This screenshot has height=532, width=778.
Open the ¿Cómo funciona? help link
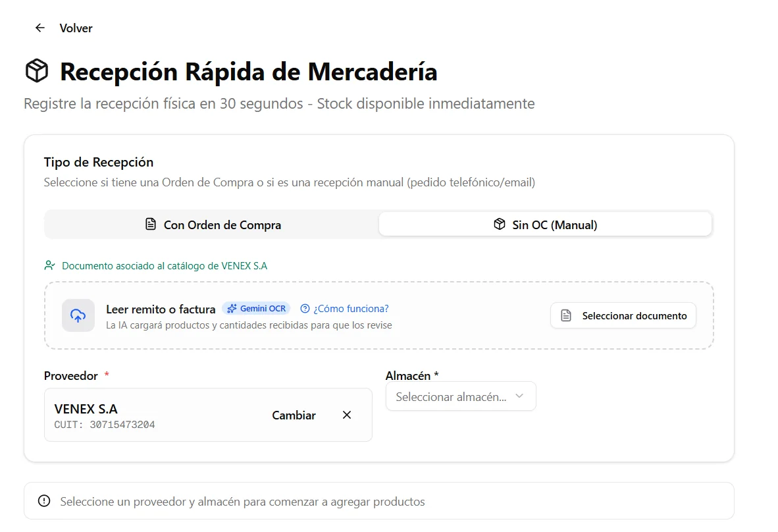click(x=344, y=309)
